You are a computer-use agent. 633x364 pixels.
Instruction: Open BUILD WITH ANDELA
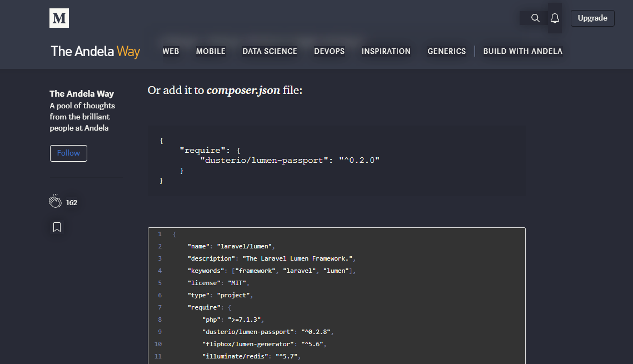[522, 51]
